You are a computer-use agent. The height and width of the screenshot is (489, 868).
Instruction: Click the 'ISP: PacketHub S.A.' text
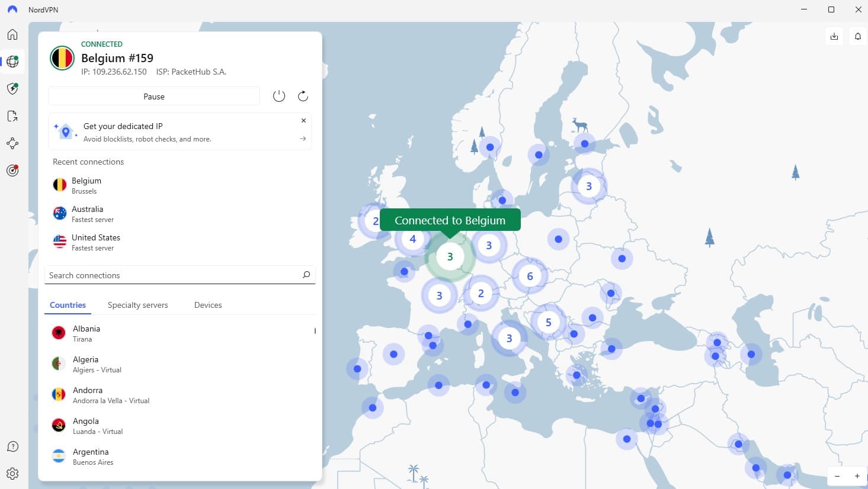click(191, 72)
